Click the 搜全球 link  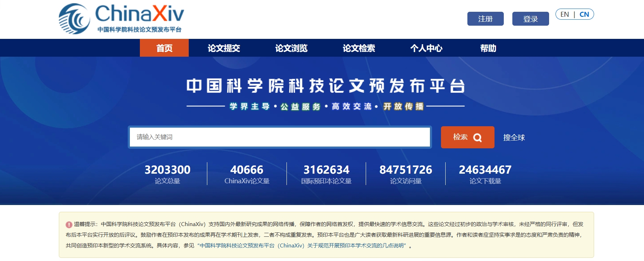(x=514, y=137)
